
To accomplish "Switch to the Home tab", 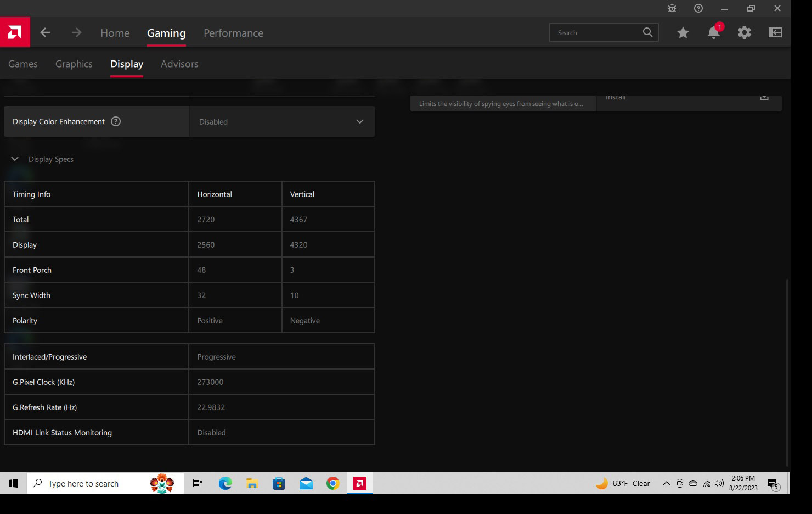I will (x=115, y=33).
